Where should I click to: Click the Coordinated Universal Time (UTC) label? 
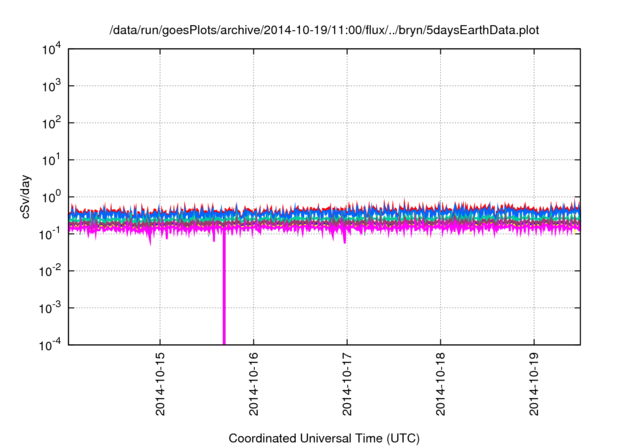pos(324,438)
